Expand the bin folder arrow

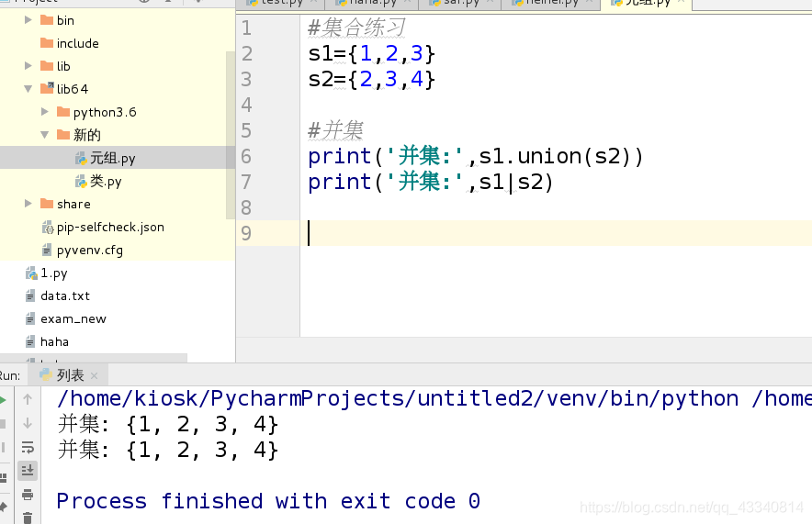(28, 20)
